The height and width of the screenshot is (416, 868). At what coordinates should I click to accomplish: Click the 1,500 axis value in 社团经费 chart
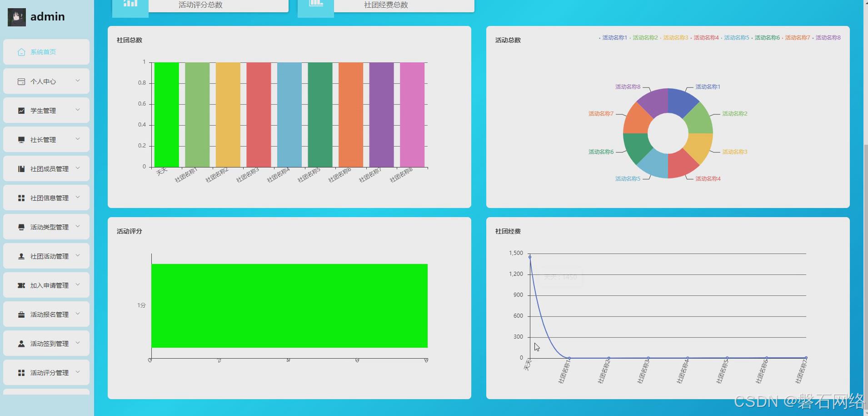pos(516,253)
